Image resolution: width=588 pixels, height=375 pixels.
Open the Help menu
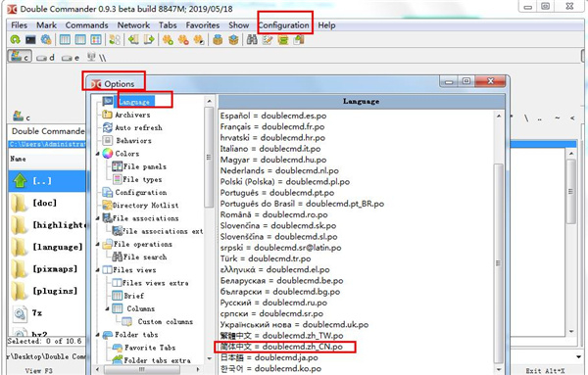click(x=326, y=25)
